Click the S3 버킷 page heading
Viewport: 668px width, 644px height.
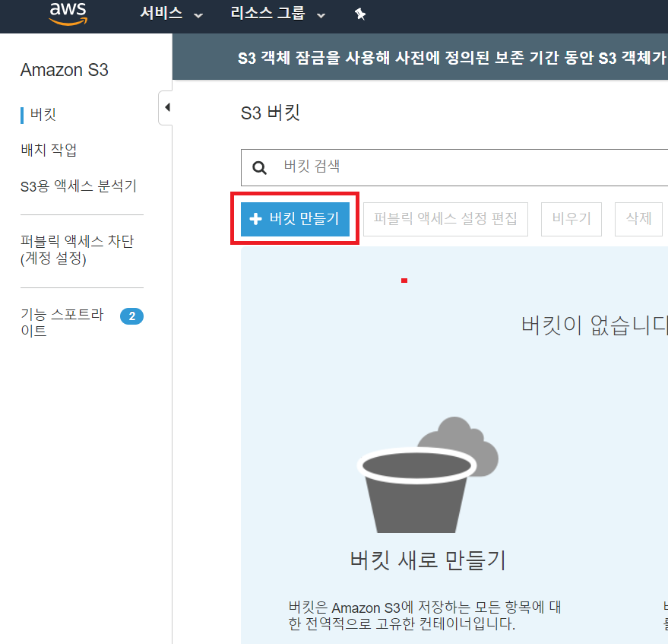[271, 113]
